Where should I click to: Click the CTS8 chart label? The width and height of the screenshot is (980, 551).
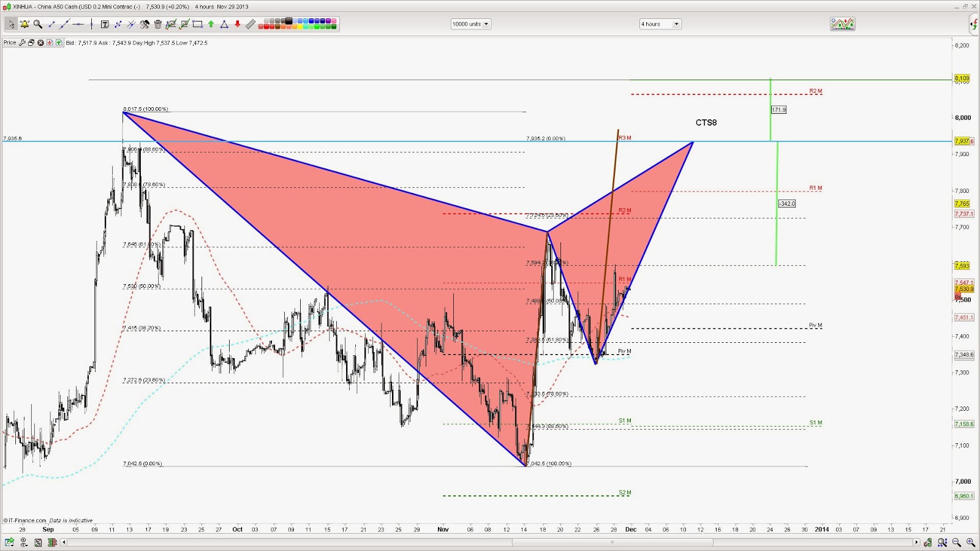[x=706, y=122]
